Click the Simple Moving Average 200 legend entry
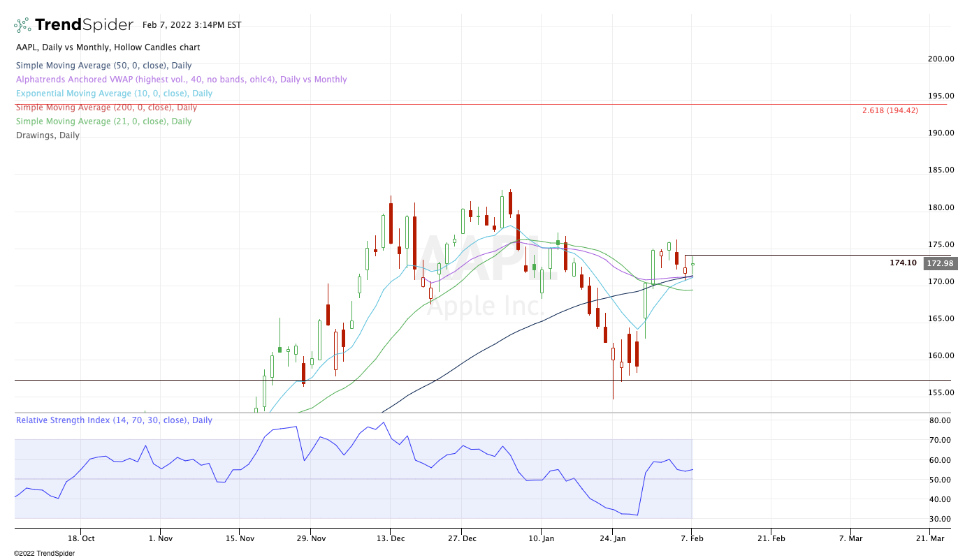 [107, 108]
